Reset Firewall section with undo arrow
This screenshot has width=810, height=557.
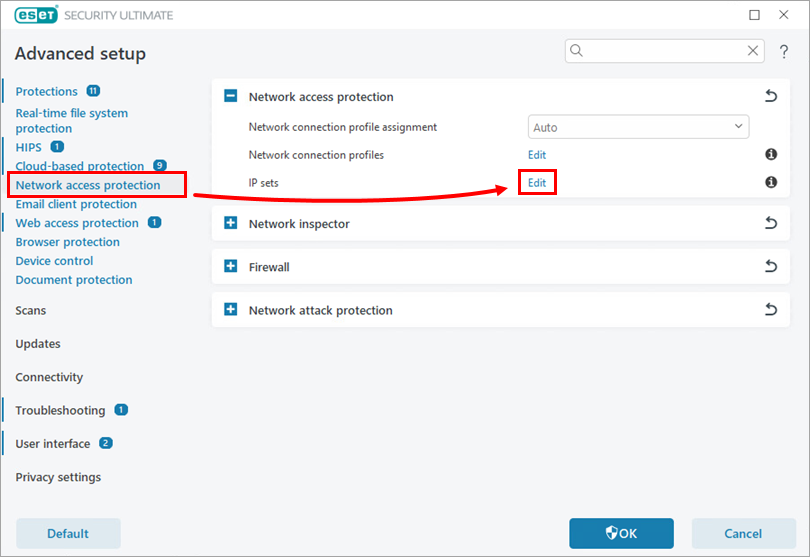[770, 267]
